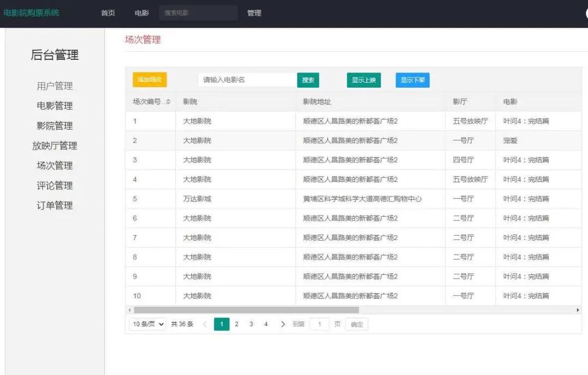The height and width of the screenshot is (375, 588).
Task: Open the 管理 menu item
Action: pyautogui.click(x=255, y=13)
